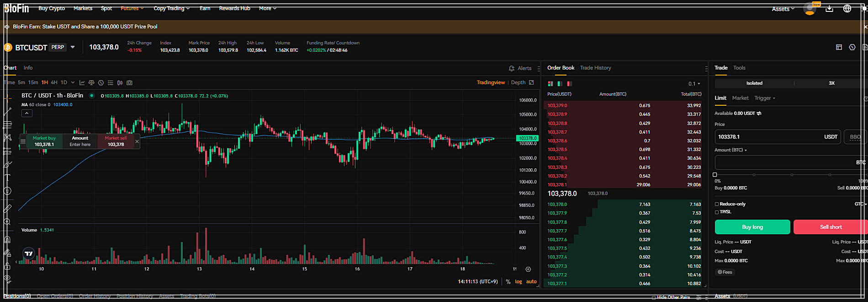The width and height of the screenshot is (868, 302).
Task: Click the transfer arrows next to Available
Action: pyautogui.click(x=759, y=113)
